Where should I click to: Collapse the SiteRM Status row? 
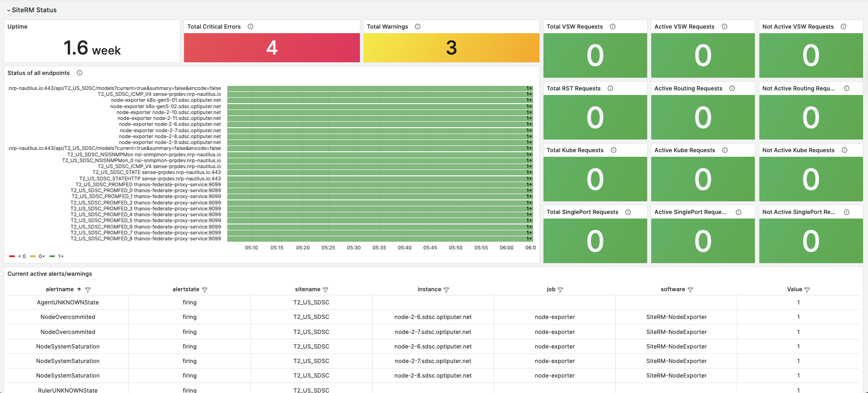coord(9,10)
